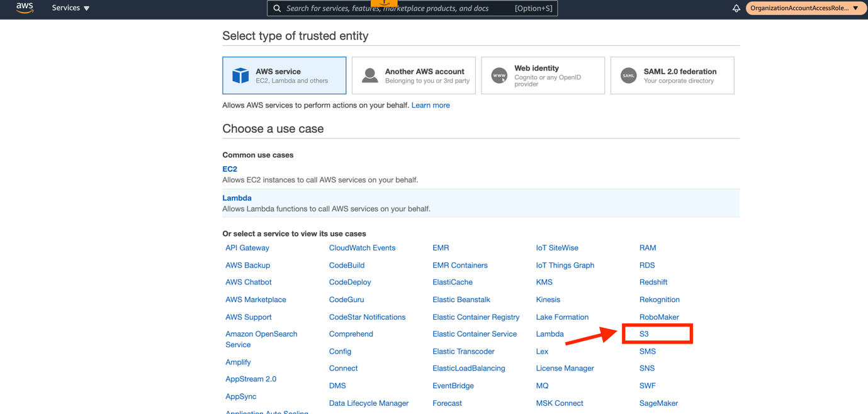Select EventBridge service

453,386
